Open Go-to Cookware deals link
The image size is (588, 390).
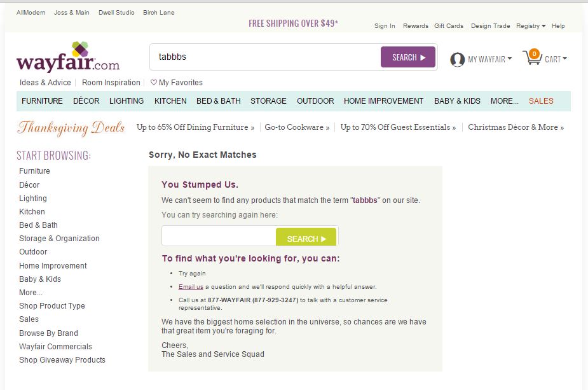[x=297, y=127]
